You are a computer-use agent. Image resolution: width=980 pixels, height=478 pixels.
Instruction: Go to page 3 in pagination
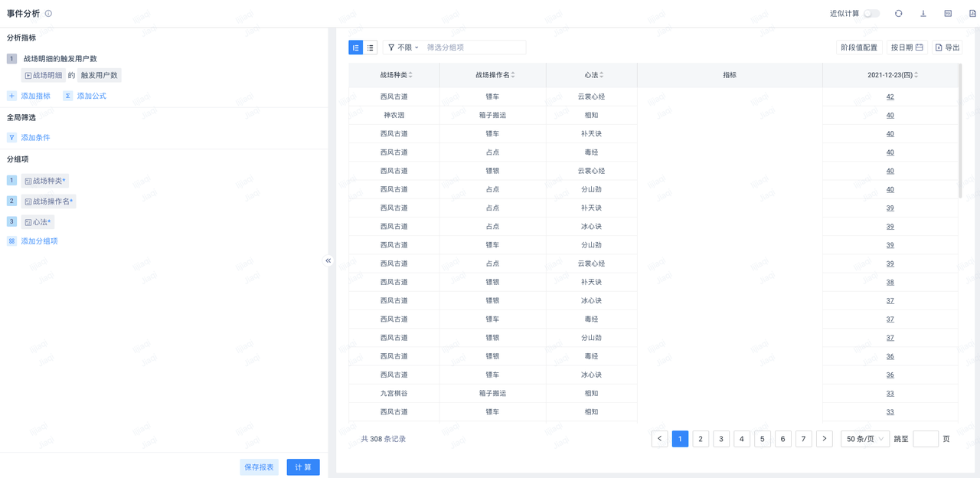click(x=721, y=439)
